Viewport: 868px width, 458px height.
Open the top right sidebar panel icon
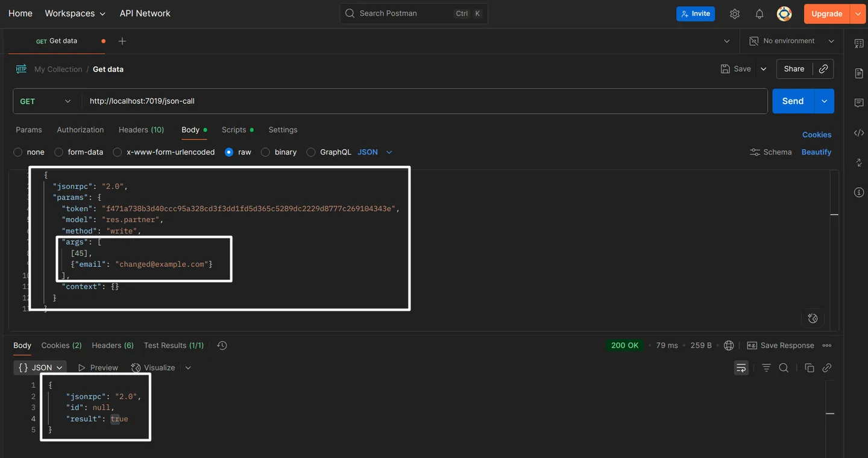tap(859, 43)
